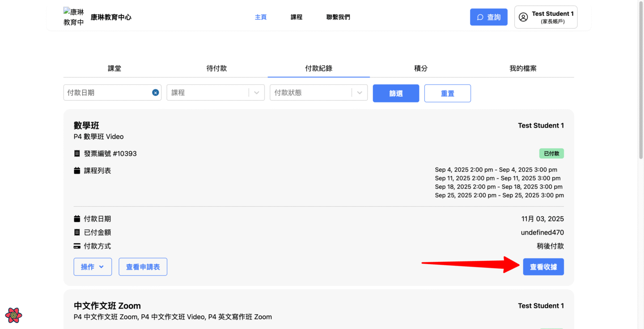Click the clear icon in 付款日期 field
644x329 pixels.
click(x=155, y=93)
